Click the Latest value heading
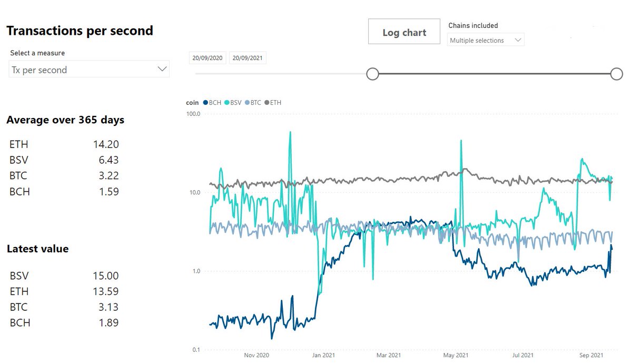The image size is (632, 364). click(x=37, y=249)
